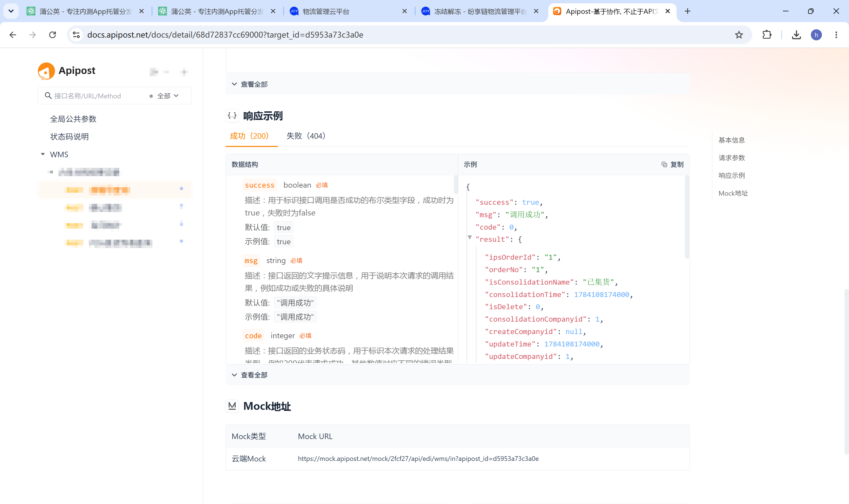
Task: Open the profile avatar 'h'
Action: [816, 35]
